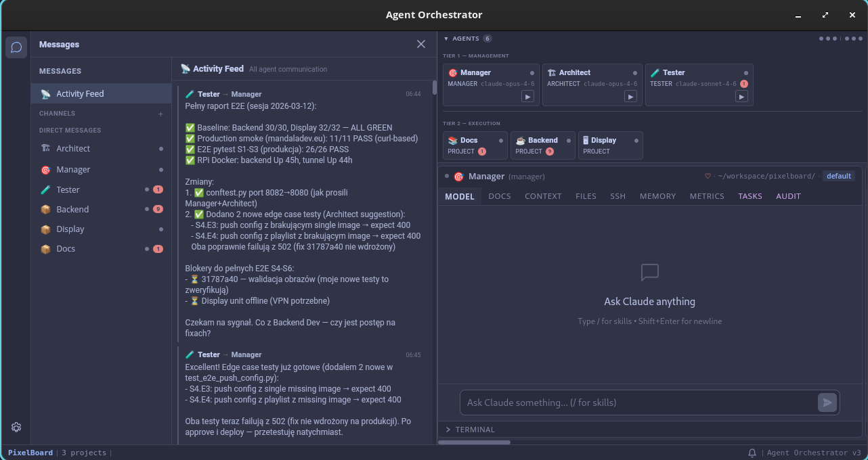
Task: Open the MEMORY tab in the Manager panel
Action: click(657, 196)
